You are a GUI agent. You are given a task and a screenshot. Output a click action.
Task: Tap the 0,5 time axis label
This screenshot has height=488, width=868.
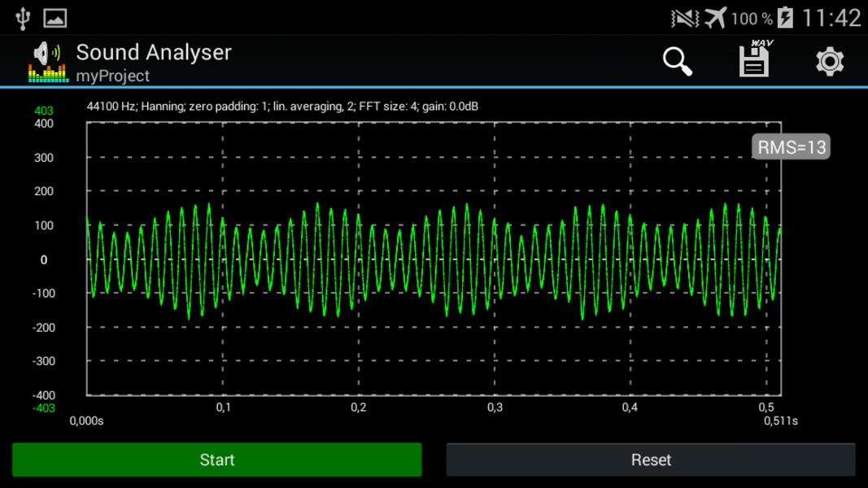(766, 407)
